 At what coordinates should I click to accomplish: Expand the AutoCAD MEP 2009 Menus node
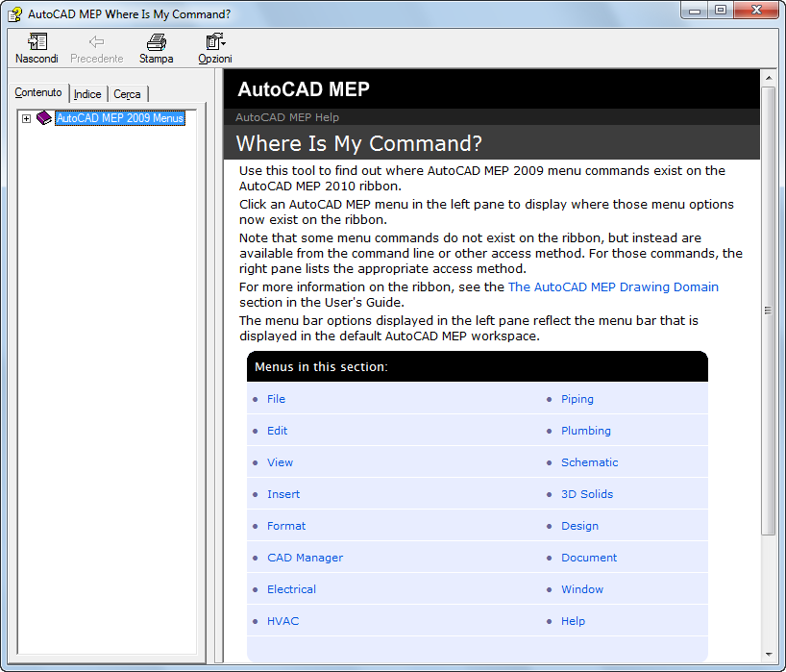click(26, 119)
